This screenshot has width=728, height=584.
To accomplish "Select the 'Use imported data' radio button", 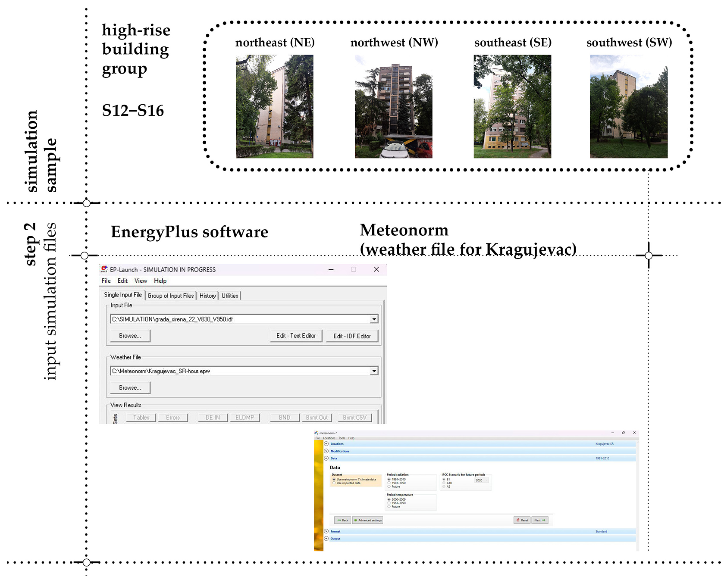I will pyautogui.click(x=334, y=483).
